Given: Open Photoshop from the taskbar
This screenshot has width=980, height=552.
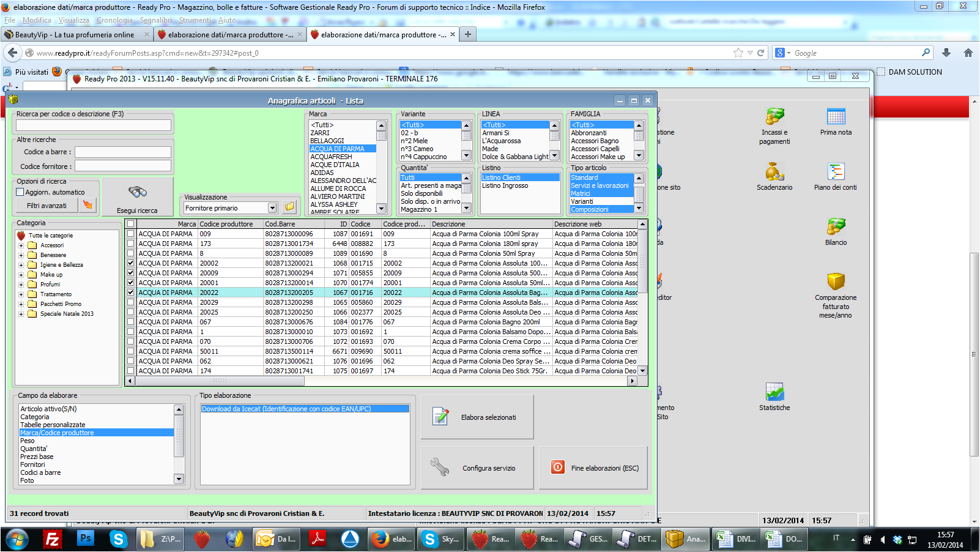Looking at the screenshot, I should click(85, 539).
